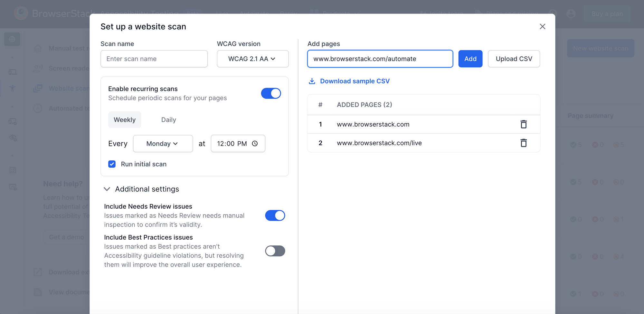This screenshot has height=314, width=644.
Task: Click the Enter scan name input field
Action: pos(154,59)
